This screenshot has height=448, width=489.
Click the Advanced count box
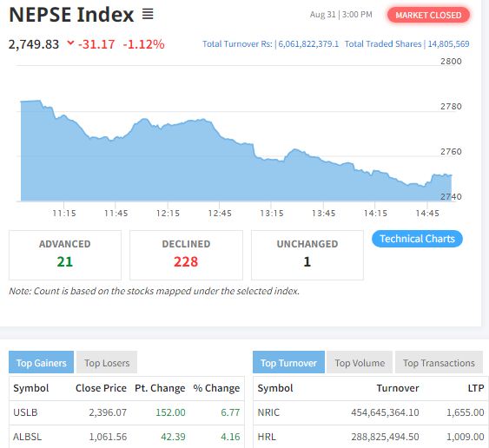click(x=65, y=255)
